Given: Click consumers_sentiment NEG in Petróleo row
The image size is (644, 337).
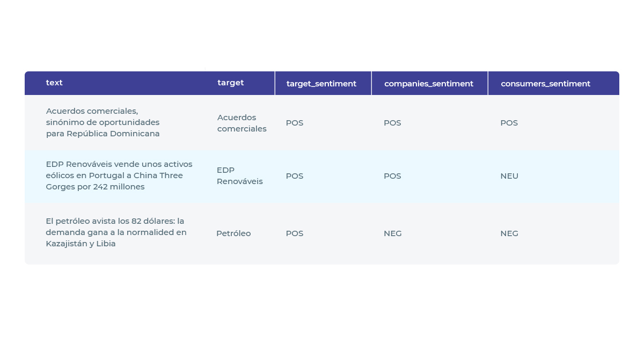Looking at the screenshot, I should coord(509,233).
